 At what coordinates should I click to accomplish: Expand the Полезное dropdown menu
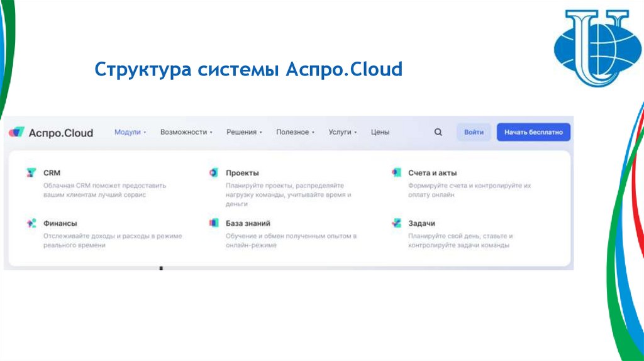[295, 132]
